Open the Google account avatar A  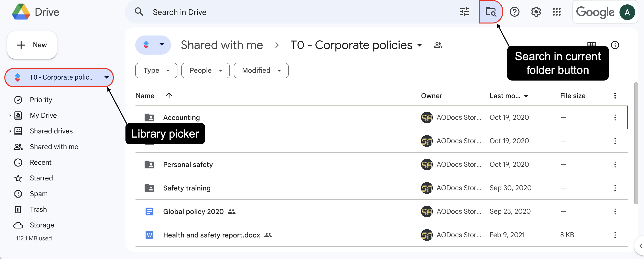click(x=627, y=12)
